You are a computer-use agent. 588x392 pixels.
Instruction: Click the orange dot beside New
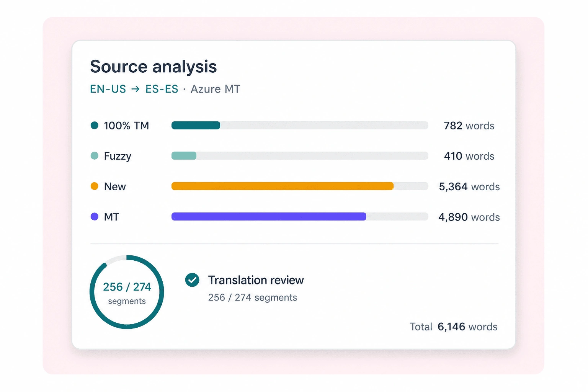pyautogui.click(x=94, y=186)
